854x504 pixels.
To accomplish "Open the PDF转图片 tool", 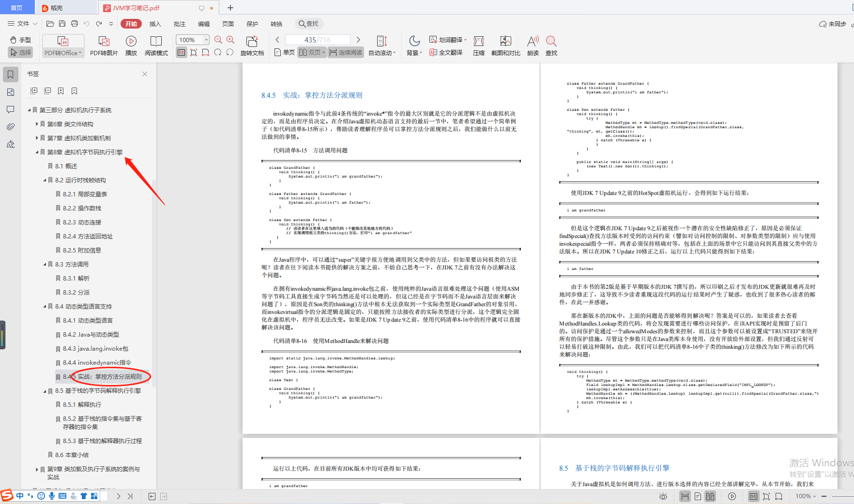I will click(104, 46).
